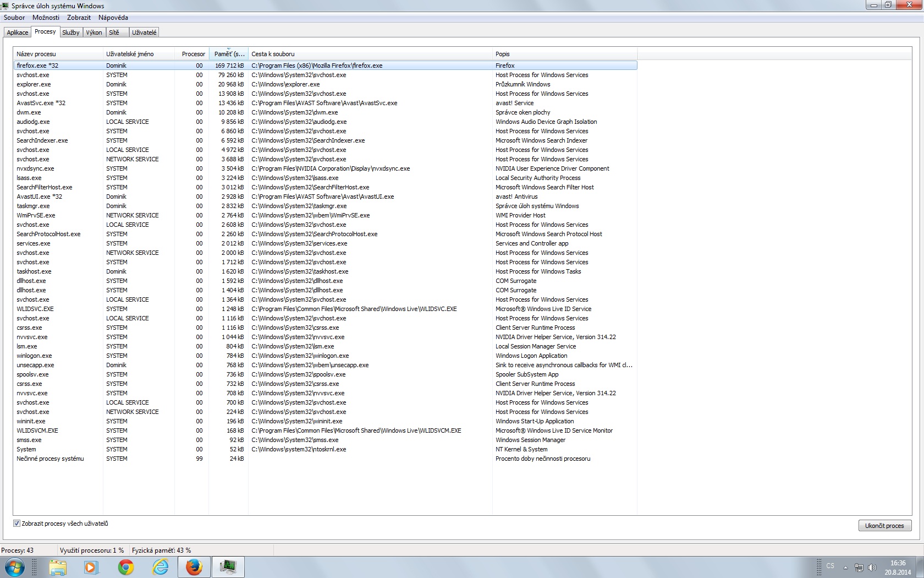Click the Task Manager taskbar icon
Image resolution: width=924 pixels, height=578 pixels.
click(x=228, y=567)
